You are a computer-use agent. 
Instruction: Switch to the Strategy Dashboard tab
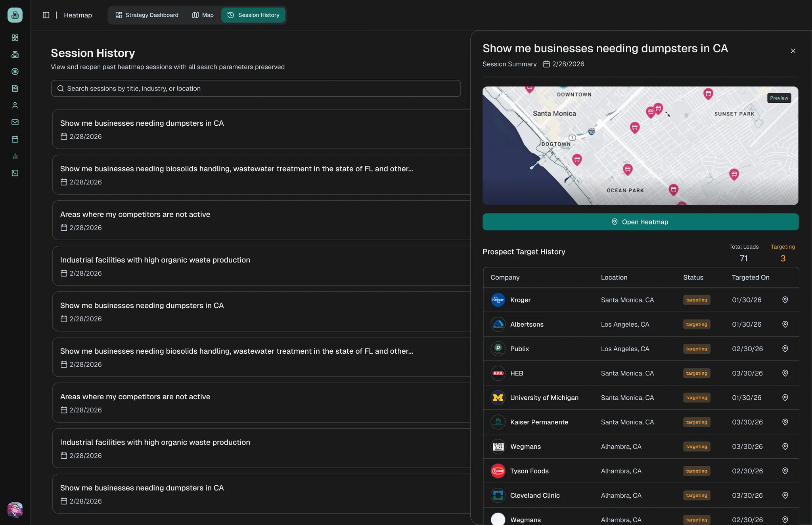tap(147, 15)
